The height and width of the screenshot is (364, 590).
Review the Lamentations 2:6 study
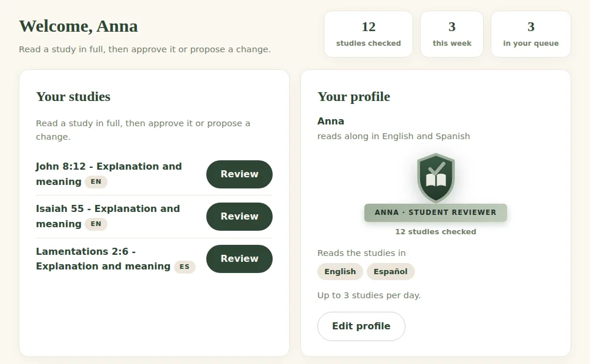point(239,259)
